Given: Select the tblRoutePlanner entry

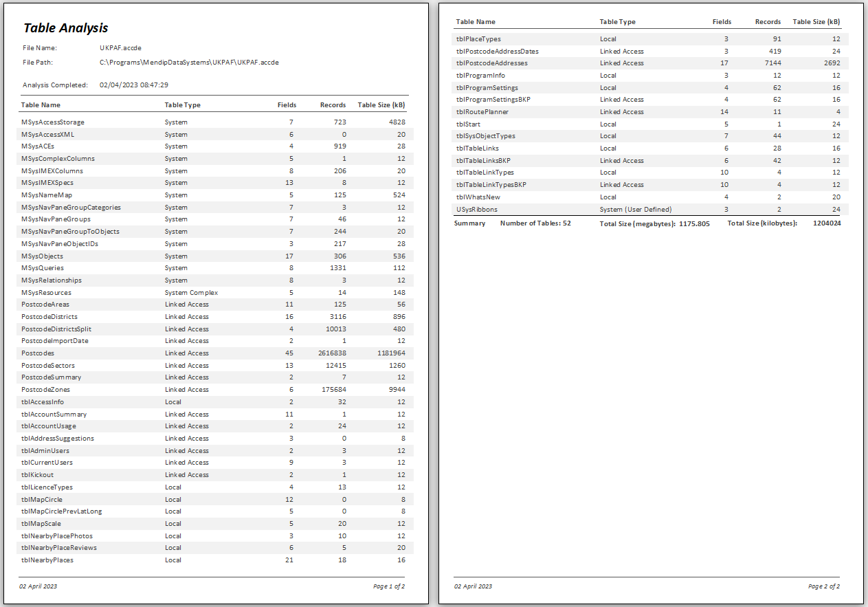Looking at the screenshot, I should tap(482, 112).
